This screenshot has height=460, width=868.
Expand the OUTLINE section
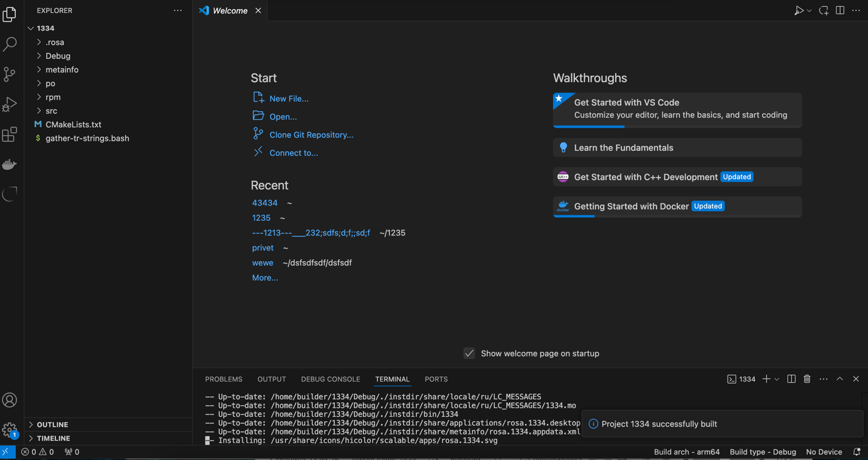(x=52, y=425)
